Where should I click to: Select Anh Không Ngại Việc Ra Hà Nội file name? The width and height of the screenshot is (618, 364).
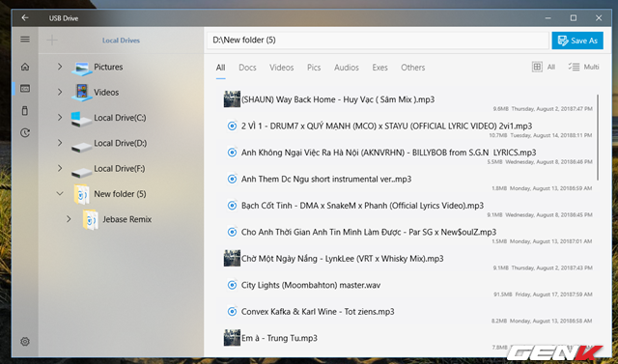click(x=388, y=153)
